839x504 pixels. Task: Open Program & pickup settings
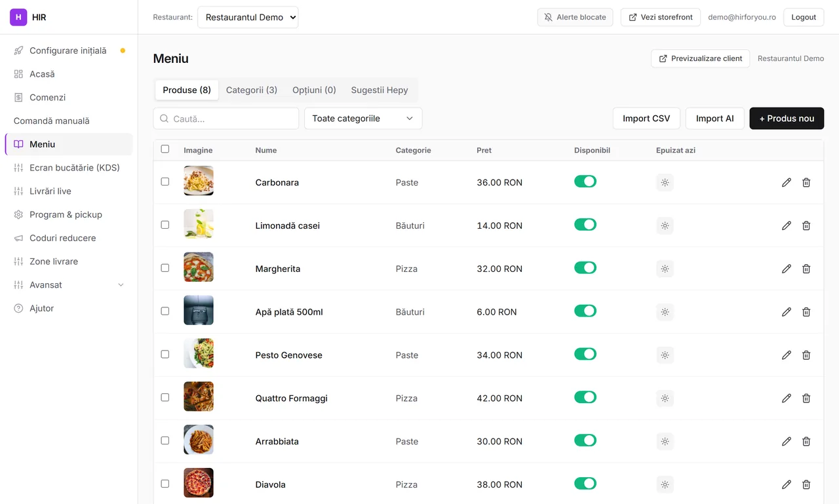[x=69, y=215]
